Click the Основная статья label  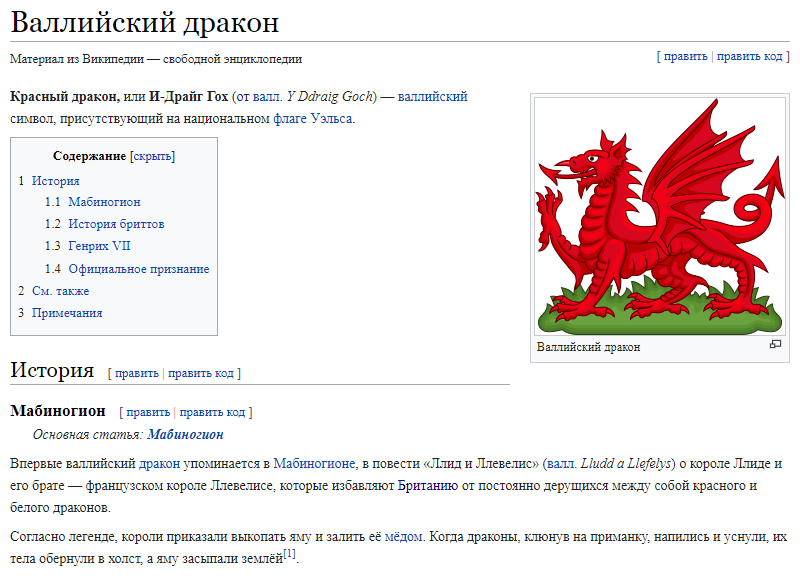coord(88,435)
